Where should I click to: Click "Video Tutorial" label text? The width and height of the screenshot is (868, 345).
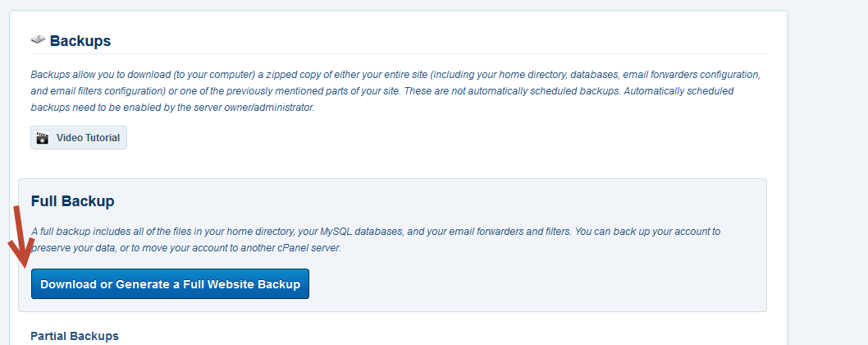pyautogui.click(x=88, y=138)
